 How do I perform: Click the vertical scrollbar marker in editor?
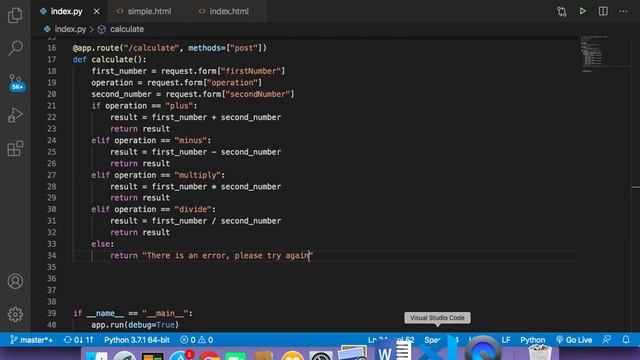(636, 187)
